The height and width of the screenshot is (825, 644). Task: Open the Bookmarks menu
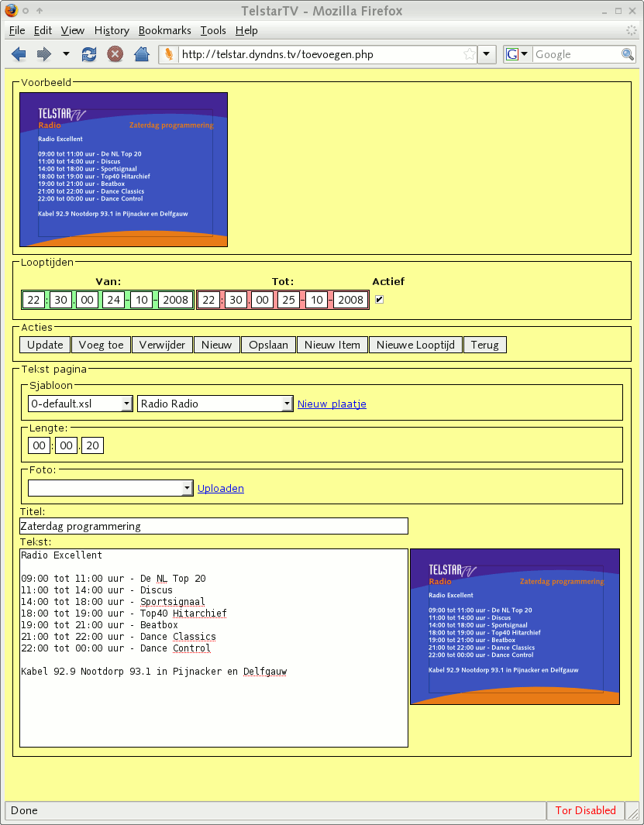[x=164, y=30]
